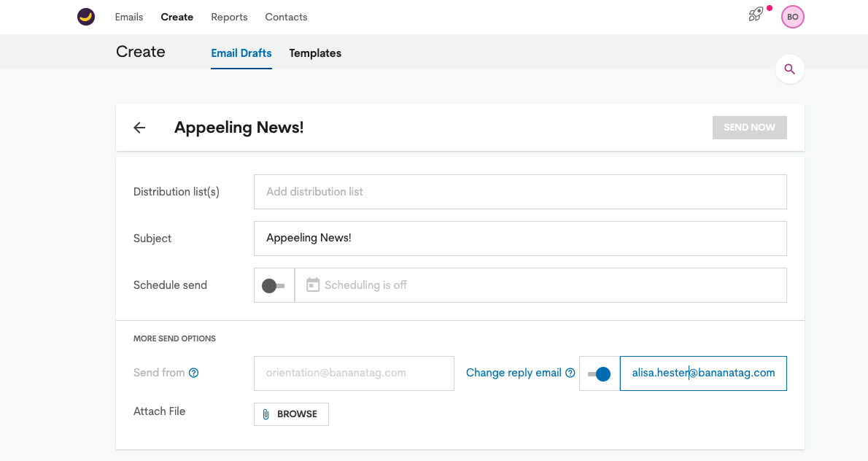Click the Send from help icon
This screenshot has width=868, height=461.
pos(194,373)
